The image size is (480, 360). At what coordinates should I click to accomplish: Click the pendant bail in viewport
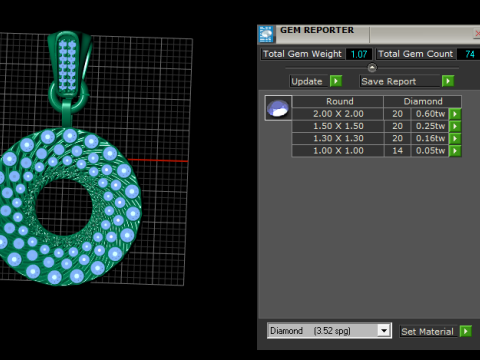[69, 63]
